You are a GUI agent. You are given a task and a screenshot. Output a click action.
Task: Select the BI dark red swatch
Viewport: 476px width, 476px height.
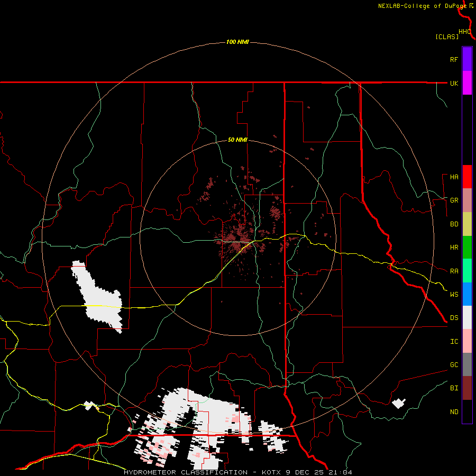[x=467, y=388]
